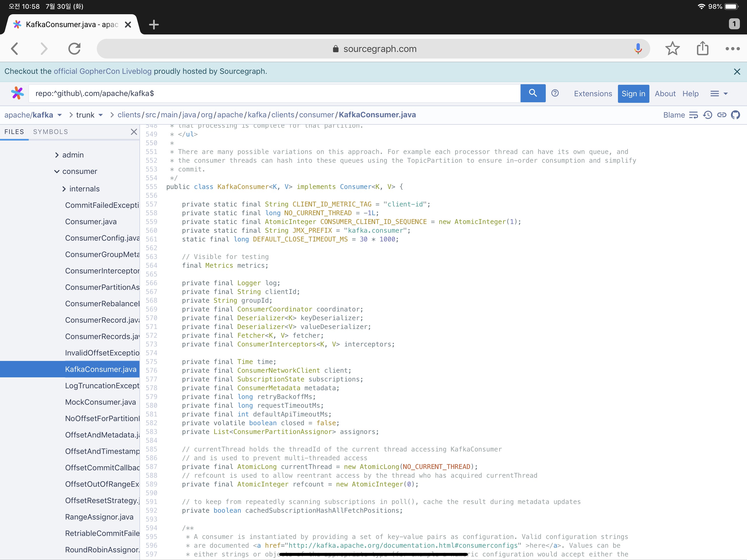Click the blue search magnifier button
This screenshot has width=747, height=560.
point(533,93)
